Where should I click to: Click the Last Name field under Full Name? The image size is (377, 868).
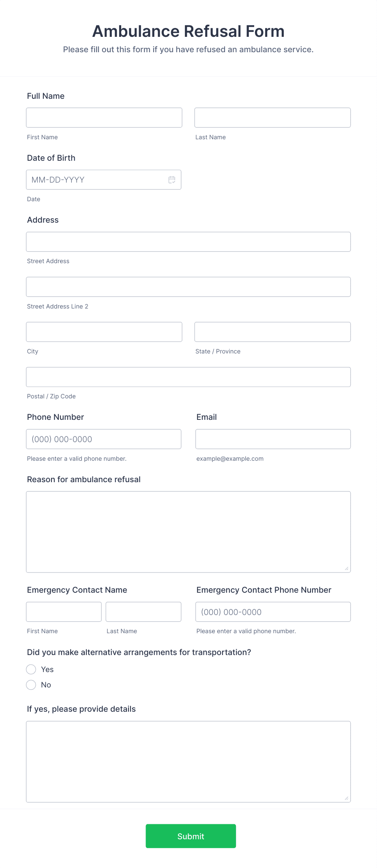click(272, 117)
